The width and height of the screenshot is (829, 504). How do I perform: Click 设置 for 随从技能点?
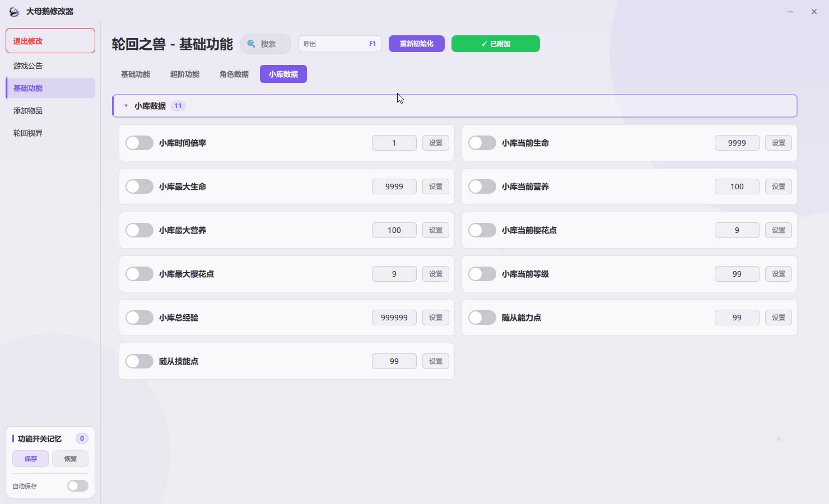[436, 361]
